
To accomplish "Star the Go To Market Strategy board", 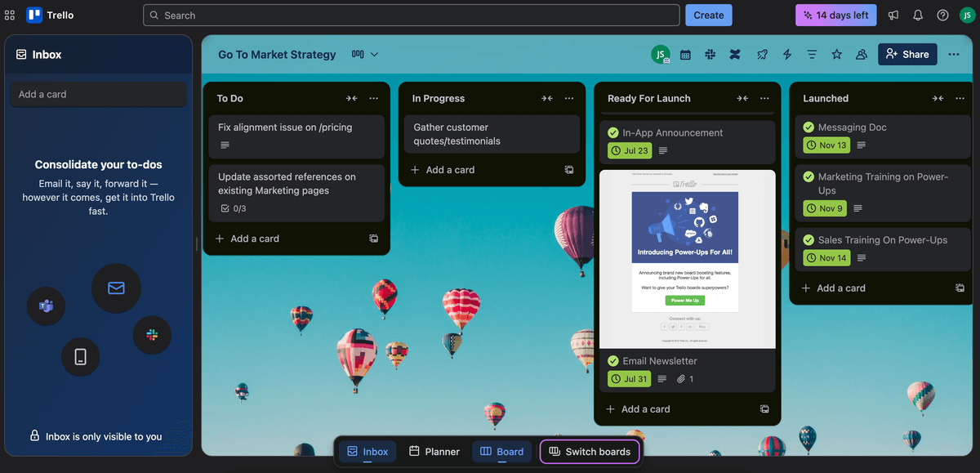I will pyautogui.click(x=836, y=54).
